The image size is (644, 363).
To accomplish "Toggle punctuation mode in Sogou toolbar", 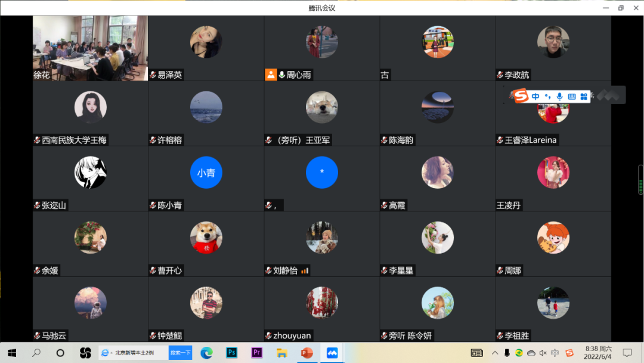I will (x=547, y=97).
